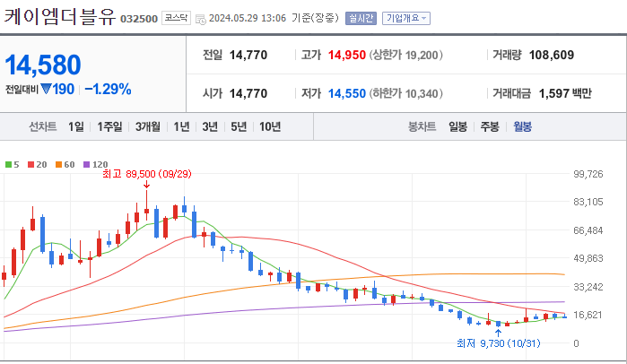The height and width of the screenshot is (364, 627).
Task: Click the 16,621 y-axis label
Action: [x=588, y=315]
